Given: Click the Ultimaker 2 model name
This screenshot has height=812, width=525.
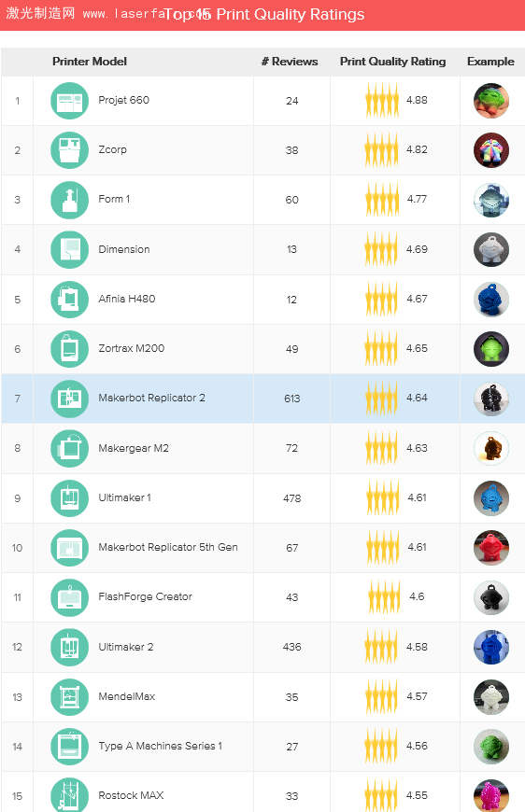Looking at the screenshot, I should point(126,647).
